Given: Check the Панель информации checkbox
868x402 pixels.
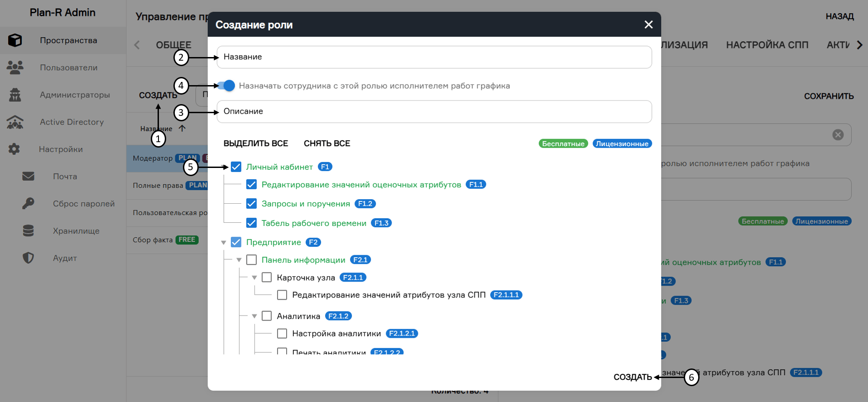Looking at the screenshot, I should pyautogui.click(x=252, y=260).
